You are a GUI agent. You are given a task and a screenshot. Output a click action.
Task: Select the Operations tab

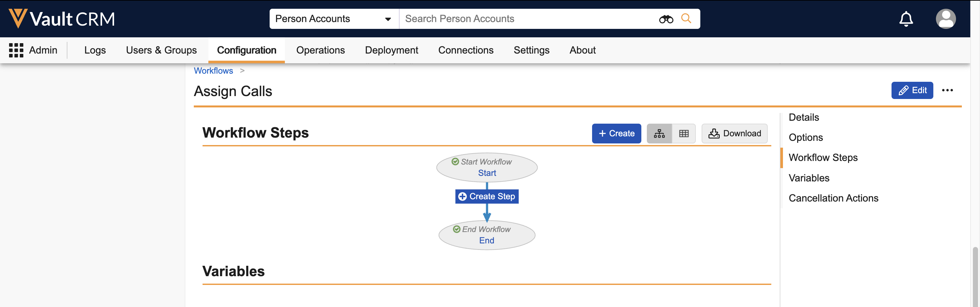(x=320, y=50)
